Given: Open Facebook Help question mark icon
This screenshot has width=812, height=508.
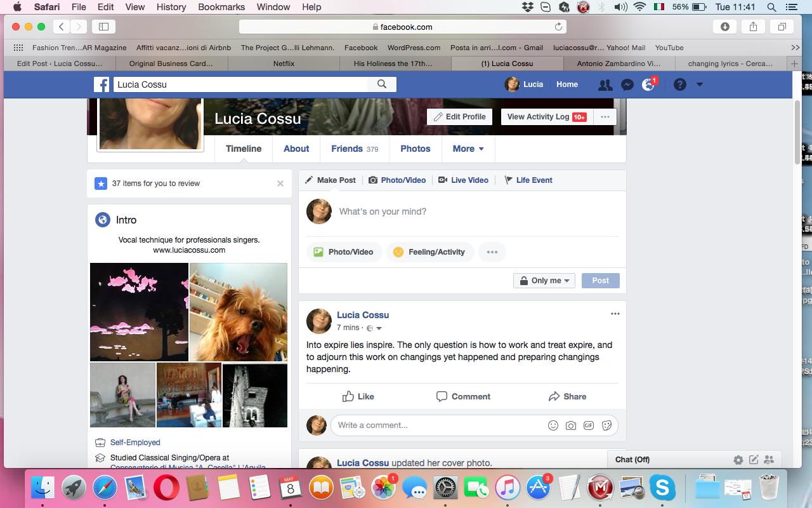Looking at the screenshot, I should click(x=679, y=84).
